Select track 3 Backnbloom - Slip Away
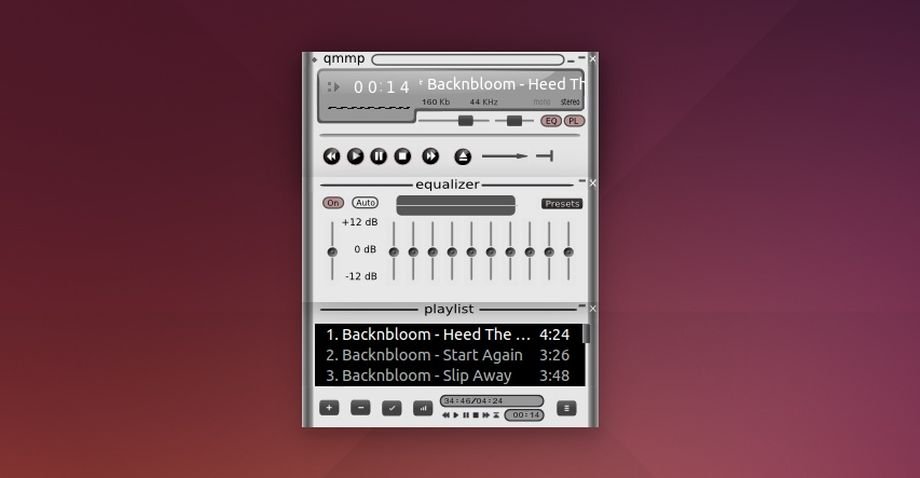The image size is (920, 478). click(432, 376)
